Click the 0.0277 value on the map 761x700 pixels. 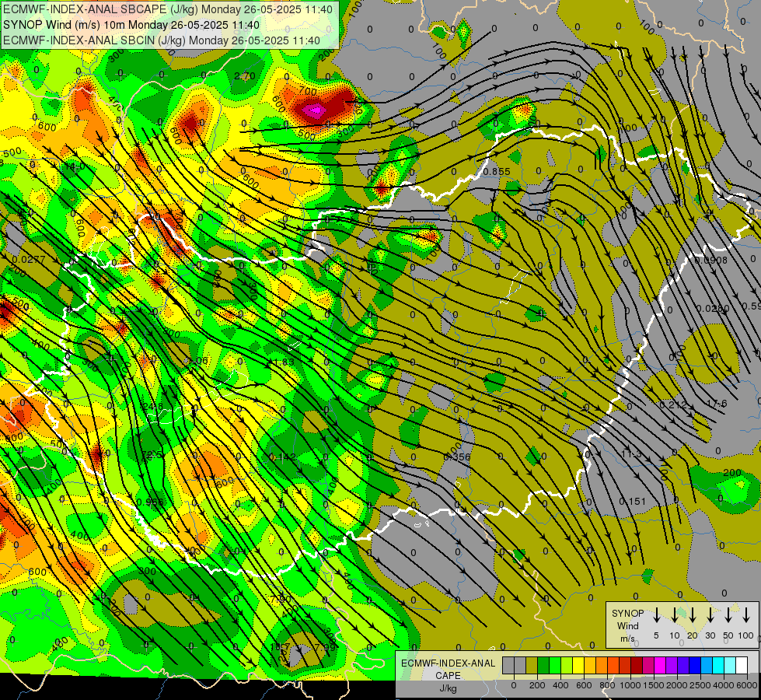pos(29,260)
